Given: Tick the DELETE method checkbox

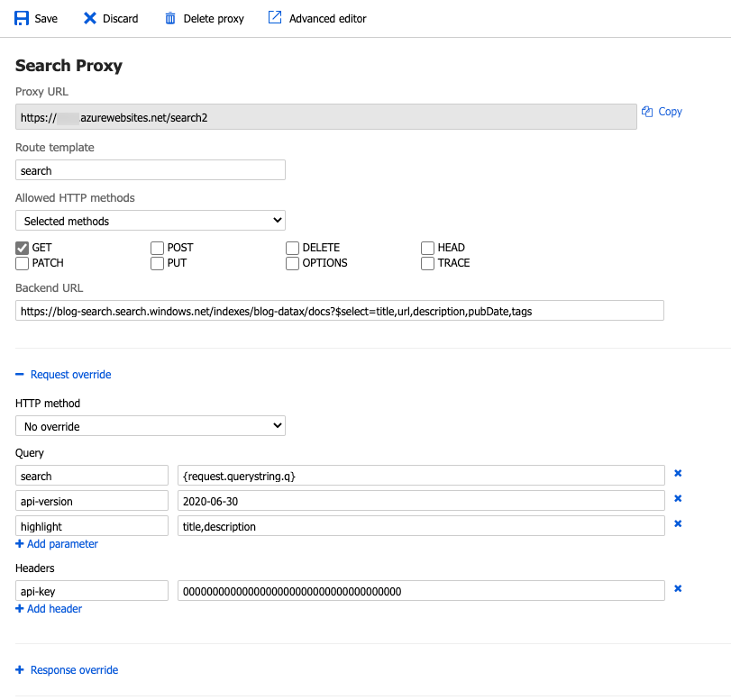Looking at the screenshot, I should (x=293, y=248).
